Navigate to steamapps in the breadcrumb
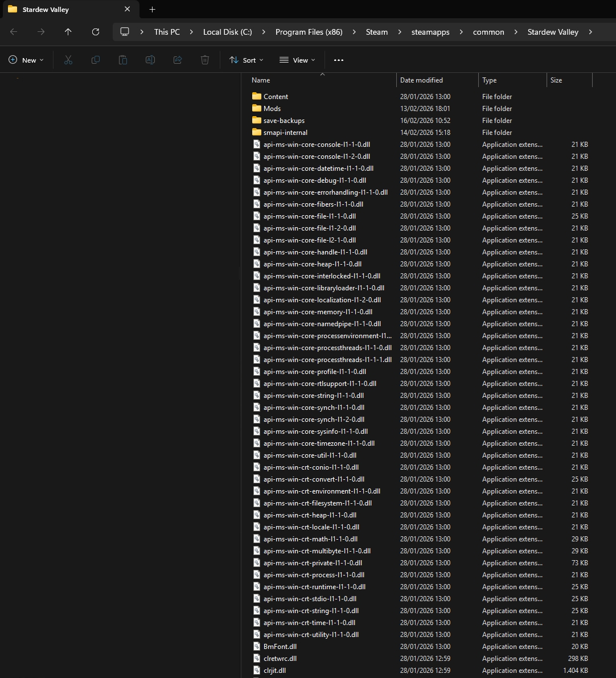Image resolution: width=616 pixels, height=678 pixels. (430, 32)
